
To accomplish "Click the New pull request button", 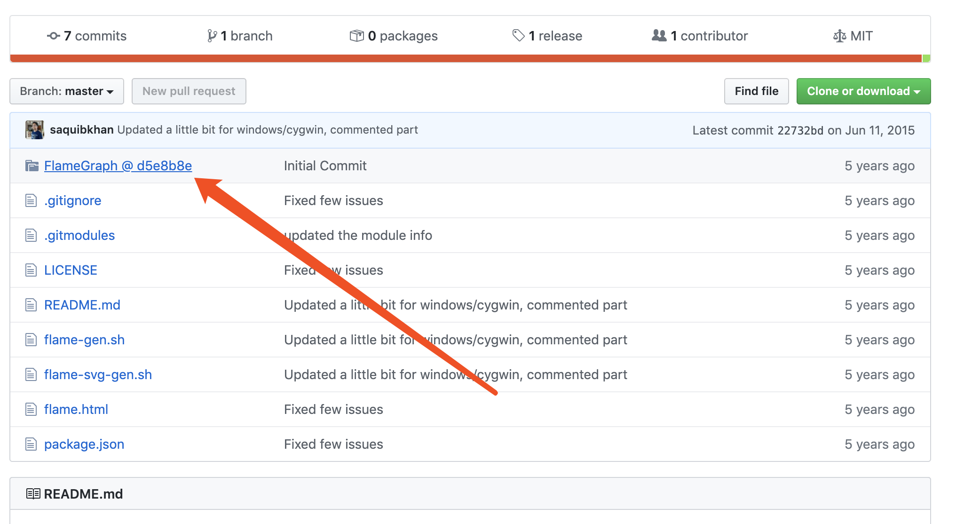I will pos(189,91).
